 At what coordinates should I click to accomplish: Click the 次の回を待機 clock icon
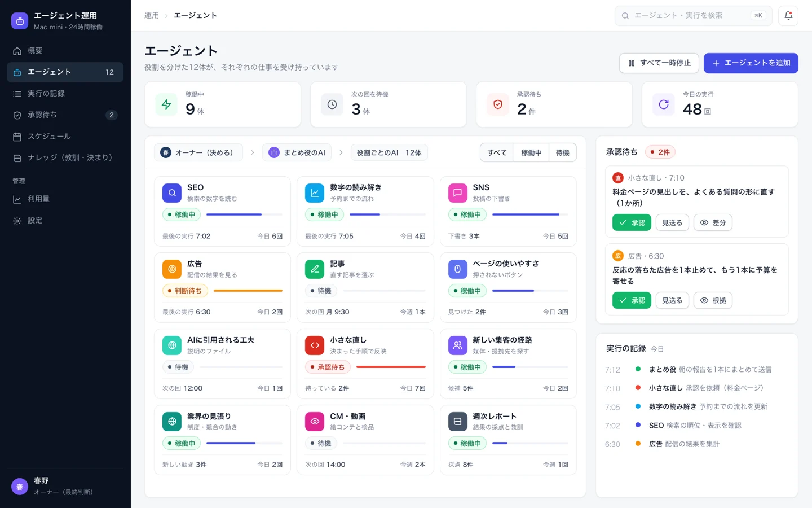click(332, 104)
